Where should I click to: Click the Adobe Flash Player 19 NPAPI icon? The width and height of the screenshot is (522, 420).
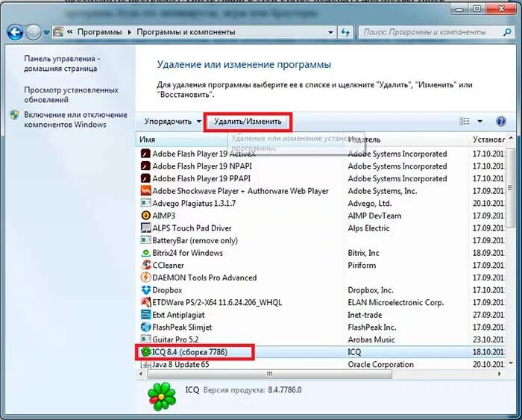[x=145, y=166]
